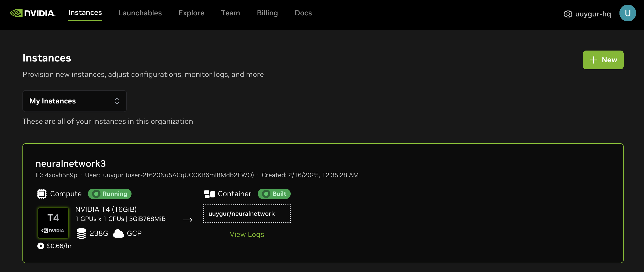Go to the Explore tab
The height and width of the screenshot is (272, 644).
pos(191,13)
